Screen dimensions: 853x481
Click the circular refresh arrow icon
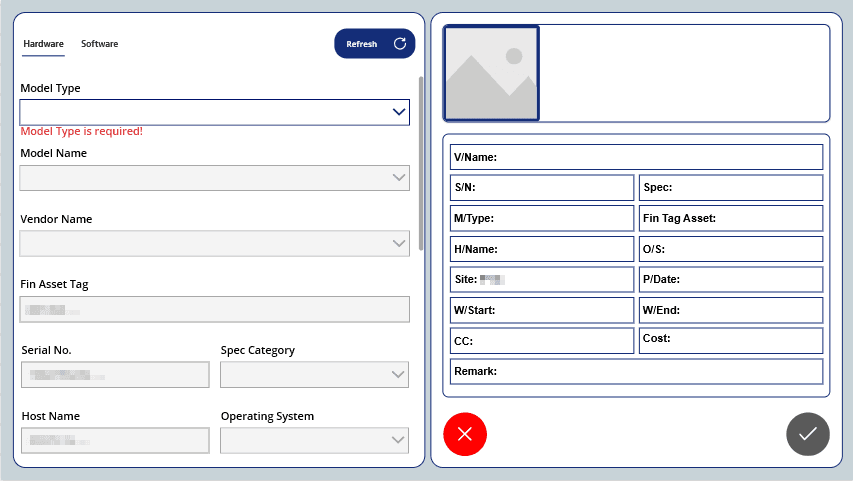pyautogui.click(x=400, y=44)
